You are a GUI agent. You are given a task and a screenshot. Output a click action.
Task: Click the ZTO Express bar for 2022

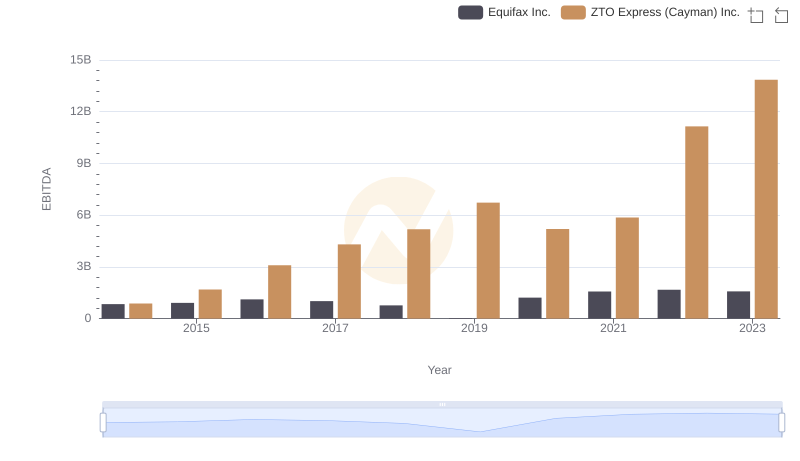point(696,222)
